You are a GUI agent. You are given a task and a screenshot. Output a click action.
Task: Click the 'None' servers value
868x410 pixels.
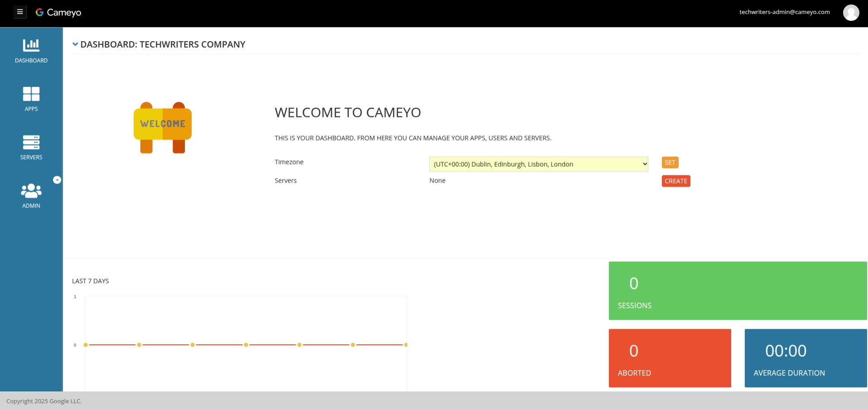[438, 181]
